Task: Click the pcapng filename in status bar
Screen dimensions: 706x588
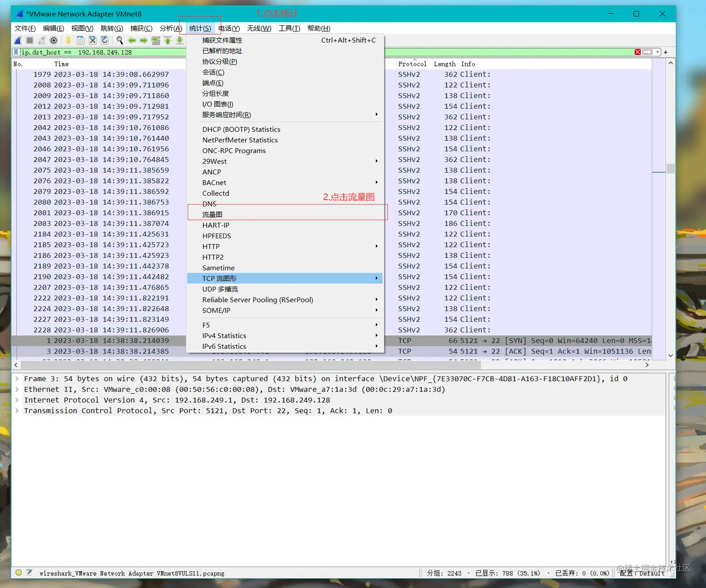Action: (132, 573)
